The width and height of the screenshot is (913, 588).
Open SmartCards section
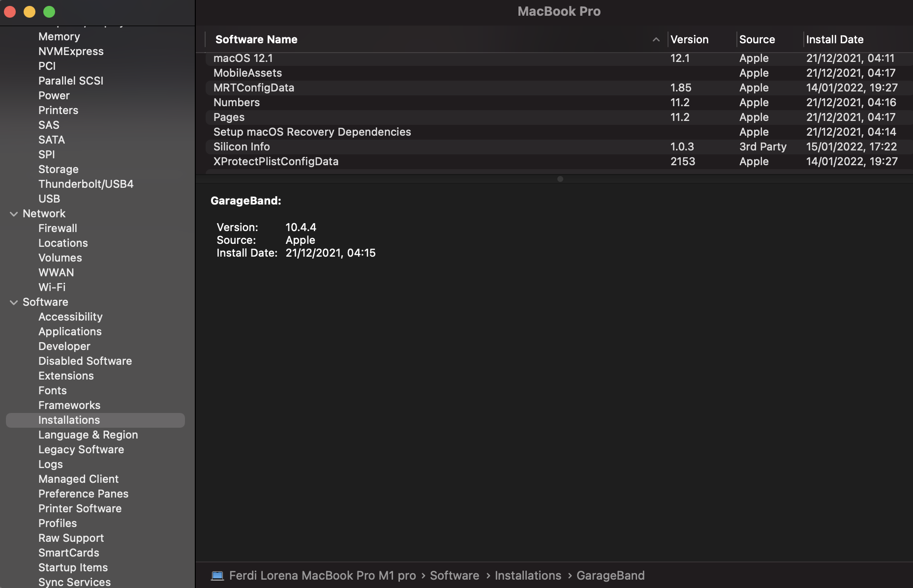coord(69,553)
